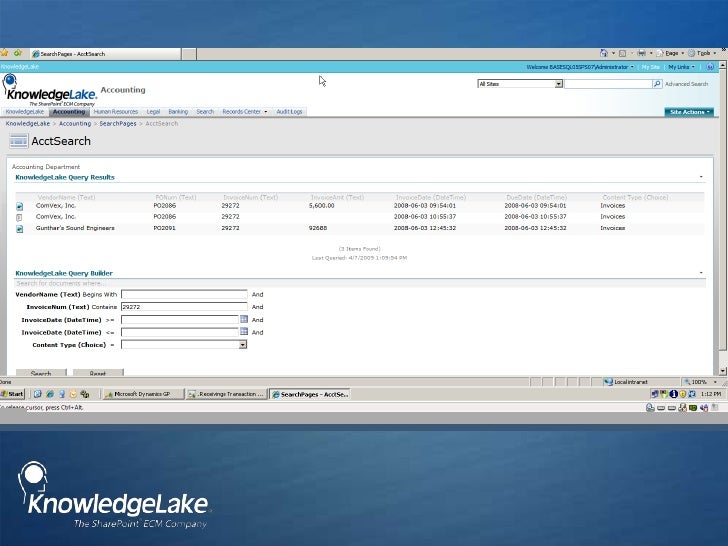Open the My Site link
Viewport: 728px width, 546px height.
[x=650, y=67]
